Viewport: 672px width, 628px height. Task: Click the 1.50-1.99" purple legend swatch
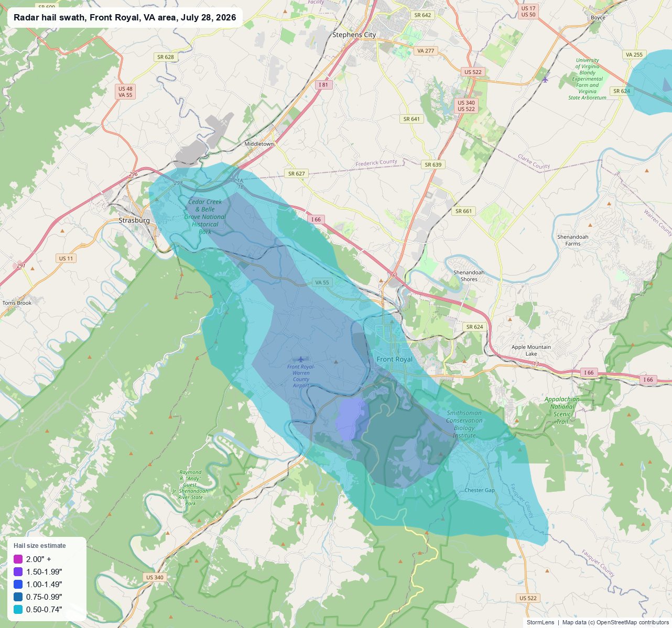point(18,571)
